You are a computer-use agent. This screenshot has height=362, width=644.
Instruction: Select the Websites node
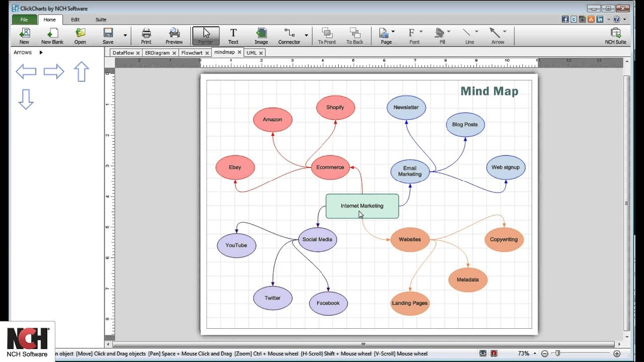click(x=410, y=239)
